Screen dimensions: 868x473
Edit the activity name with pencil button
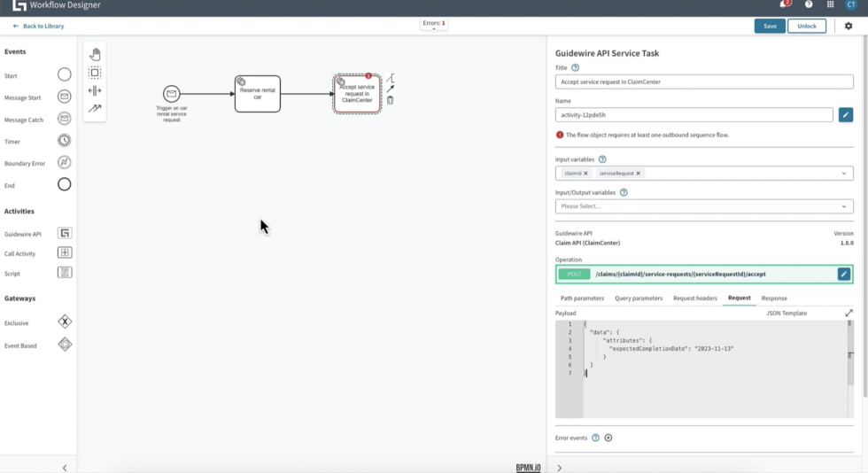[x=845, y=114]
